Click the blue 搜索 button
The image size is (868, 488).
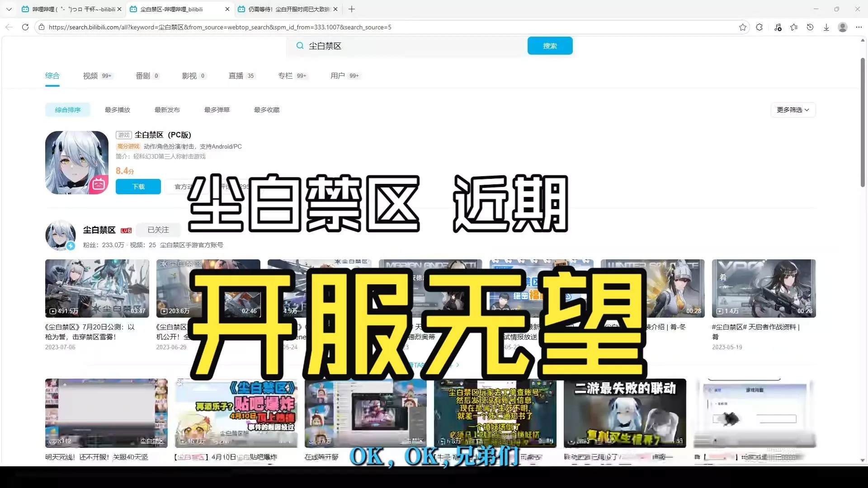point(550,46)
